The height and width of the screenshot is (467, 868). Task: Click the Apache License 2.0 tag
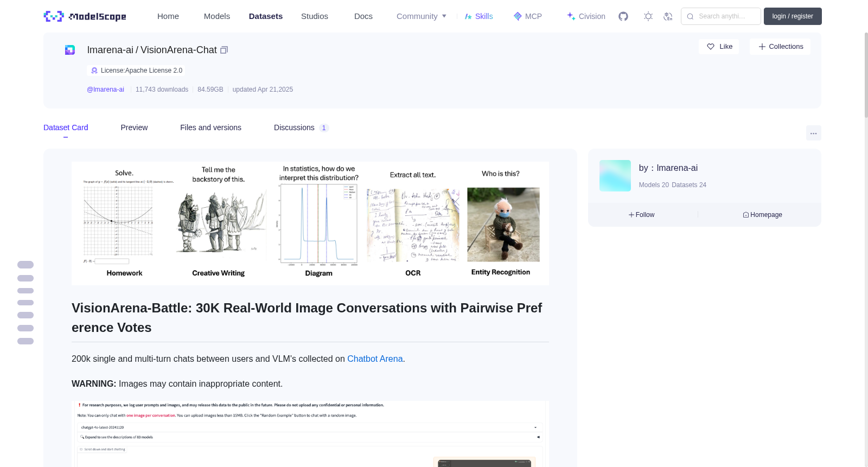pos(136,71)
